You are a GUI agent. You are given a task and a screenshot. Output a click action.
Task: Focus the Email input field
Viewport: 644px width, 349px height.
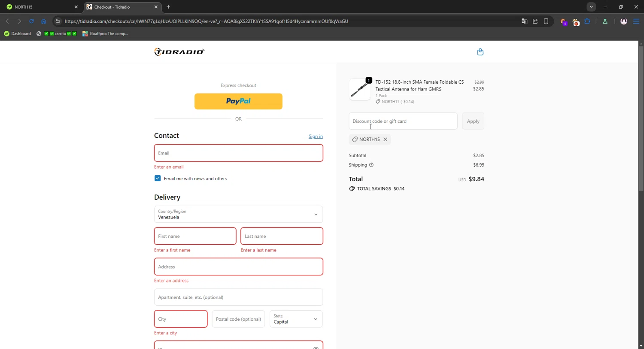238,153
